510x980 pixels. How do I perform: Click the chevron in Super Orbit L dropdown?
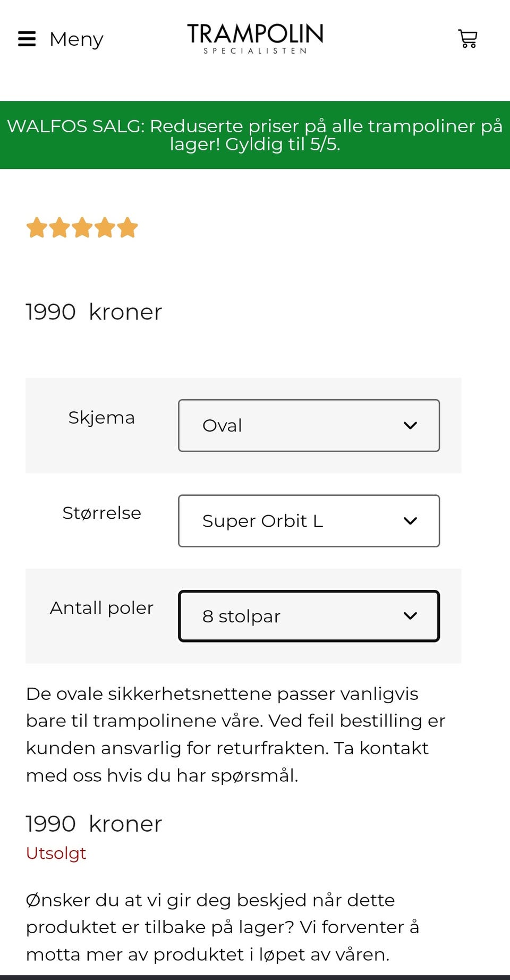(410, 521)
